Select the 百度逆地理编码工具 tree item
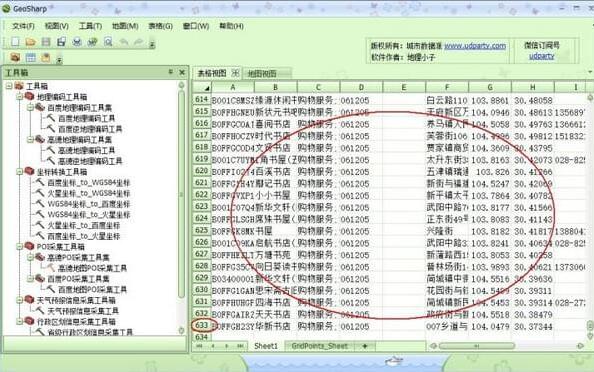 tap(90, 129)
